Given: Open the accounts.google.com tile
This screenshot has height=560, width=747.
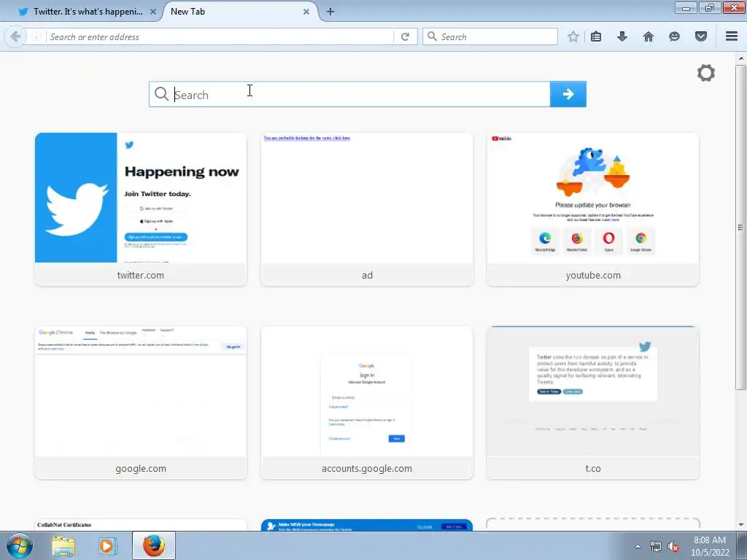Looking at the screenshot, I should coord(367,402).
